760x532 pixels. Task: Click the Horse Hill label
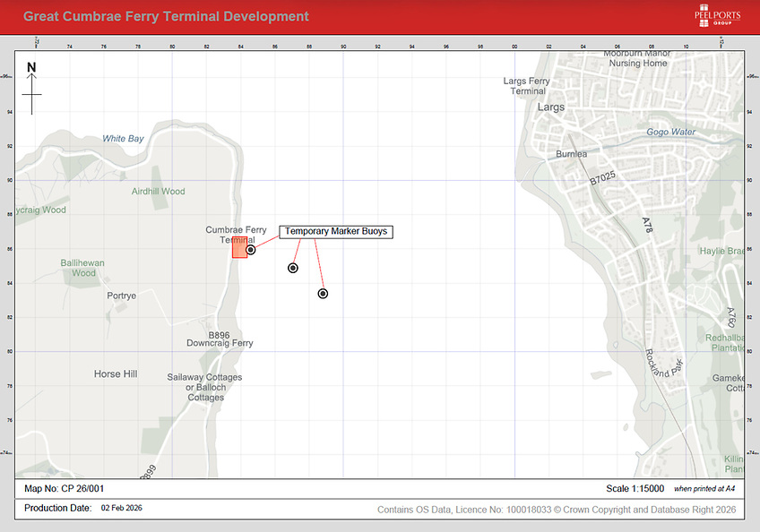pyautogui.click(x=116, y=373)
